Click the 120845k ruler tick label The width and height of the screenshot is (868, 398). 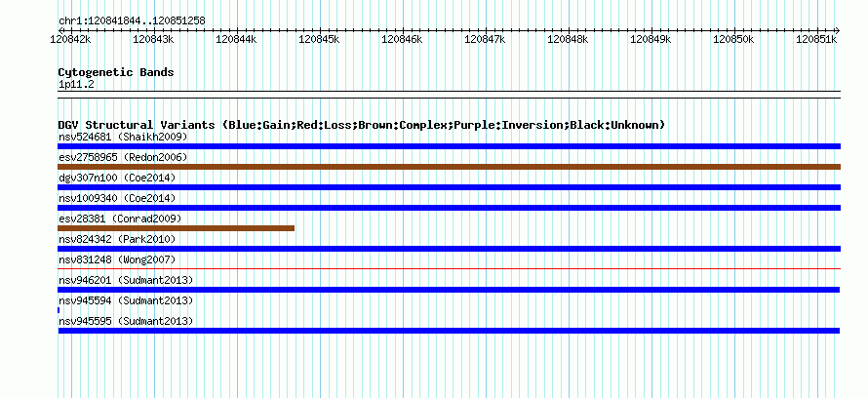pyautogui.click(x=319, y=39)
